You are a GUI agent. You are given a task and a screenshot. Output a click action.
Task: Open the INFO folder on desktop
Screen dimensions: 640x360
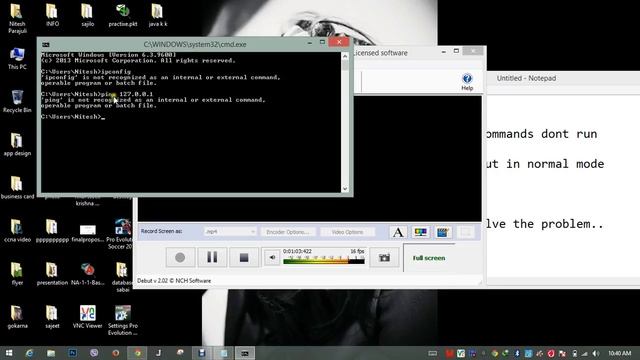click(x=52, y=15)
